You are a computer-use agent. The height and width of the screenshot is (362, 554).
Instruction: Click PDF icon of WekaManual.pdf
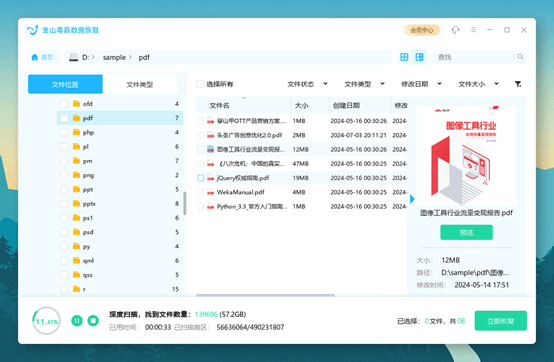click(211, 192)
